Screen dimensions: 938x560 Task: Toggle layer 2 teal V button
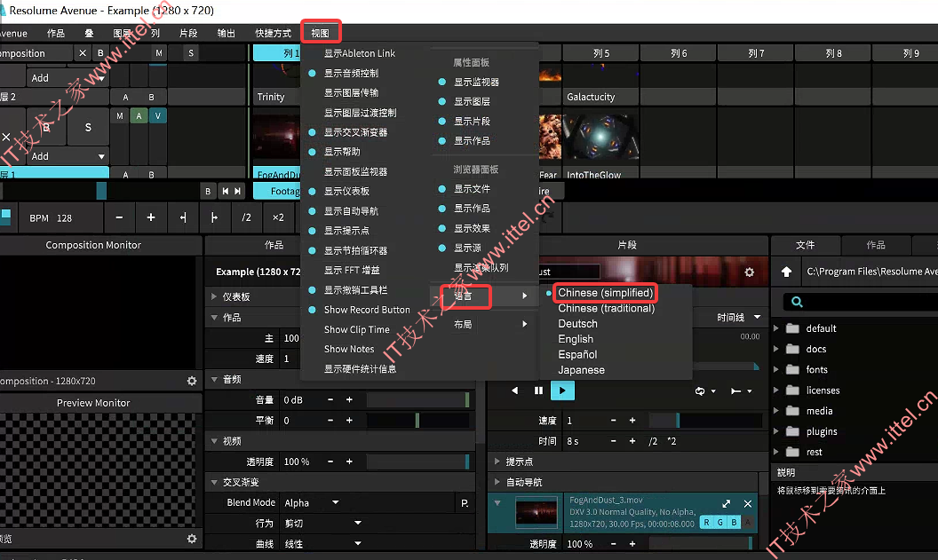[x=158, y=116]
